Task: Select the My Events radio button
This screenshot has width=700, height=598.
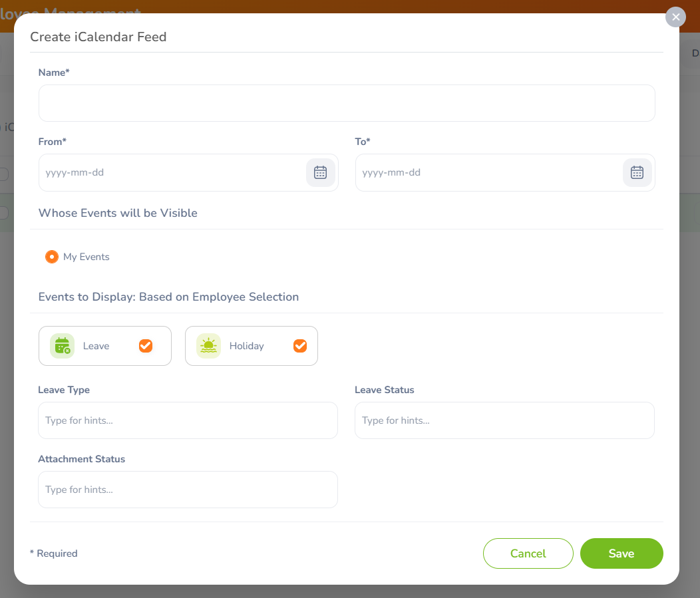Action: 52,257
